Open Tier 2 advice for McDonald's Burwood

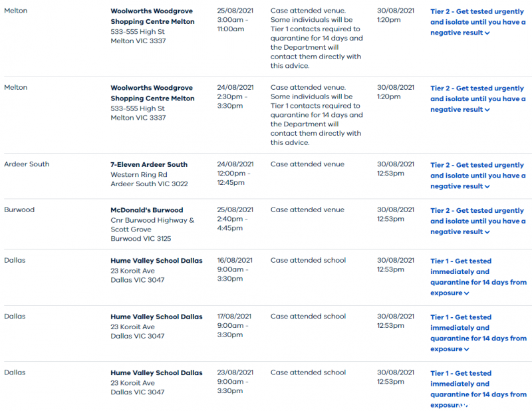(477, 221)
